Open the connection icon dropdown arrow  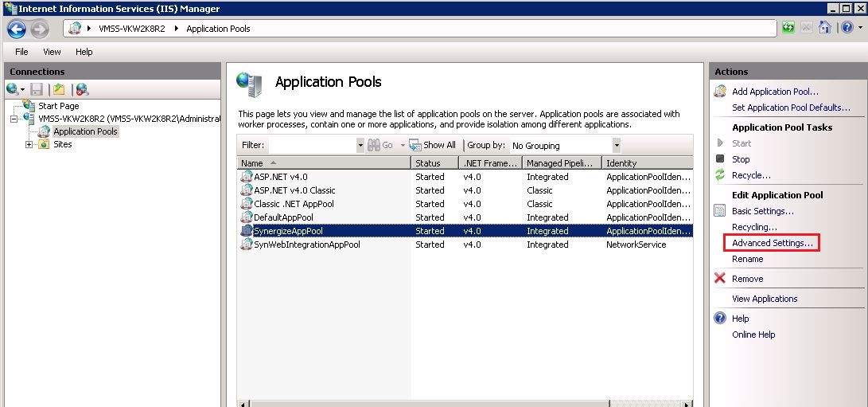click(23, 89)
